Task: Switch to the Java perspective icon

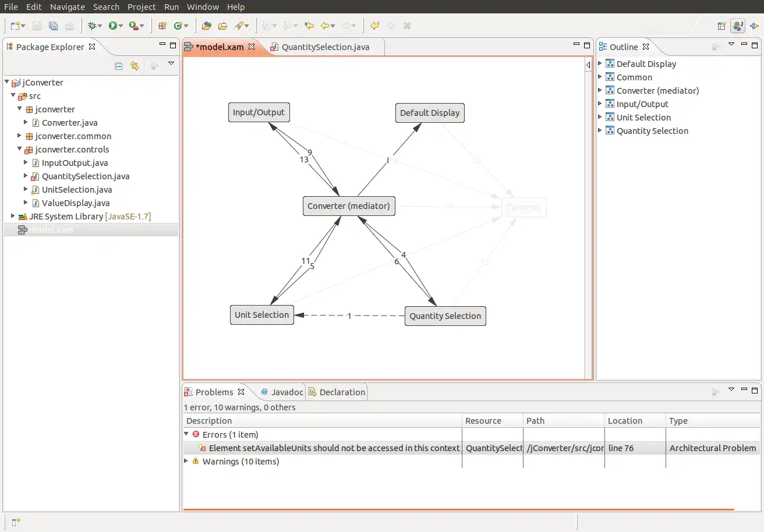Action: click(x=738, y=26)
